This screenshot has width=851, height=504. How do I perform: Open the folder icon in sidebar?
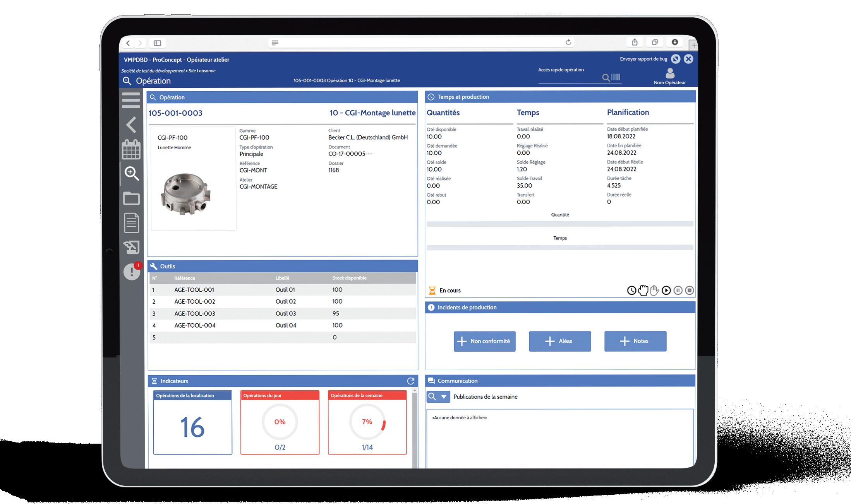click(x=131, y=198)
